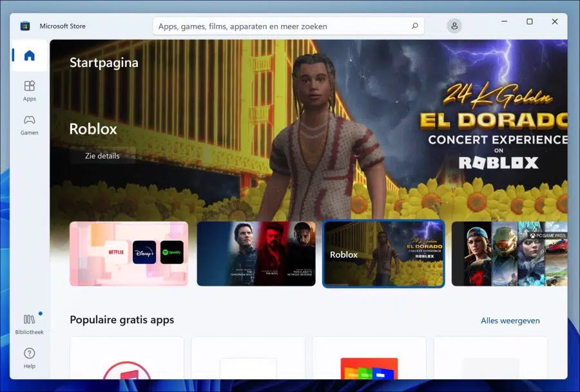This screenshot has height=392, width=580.
Task: Click the magnifier search icon
Action: 414,26
